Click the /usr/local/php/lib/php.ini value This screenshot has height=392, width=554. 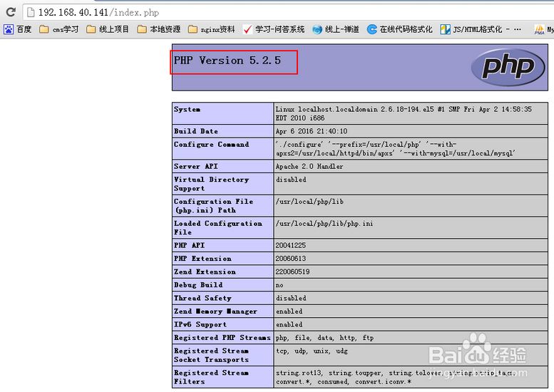point(324,224)
